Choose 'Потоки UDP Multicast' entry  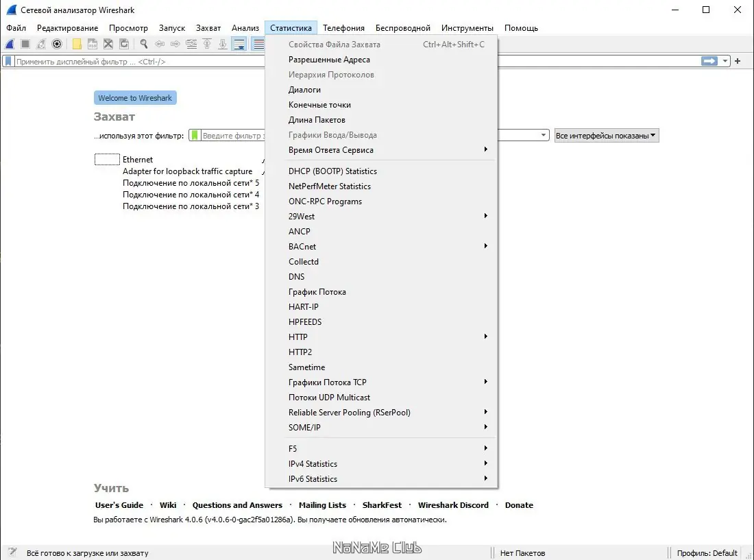pyautogui.click(x=381, y=398)
